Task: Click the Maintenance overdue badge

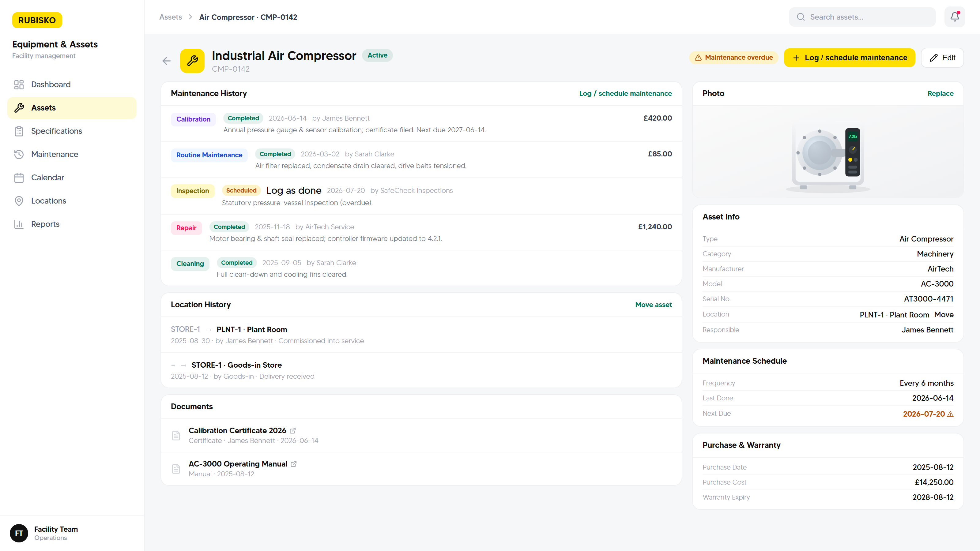Action: (x=733, y=58)
